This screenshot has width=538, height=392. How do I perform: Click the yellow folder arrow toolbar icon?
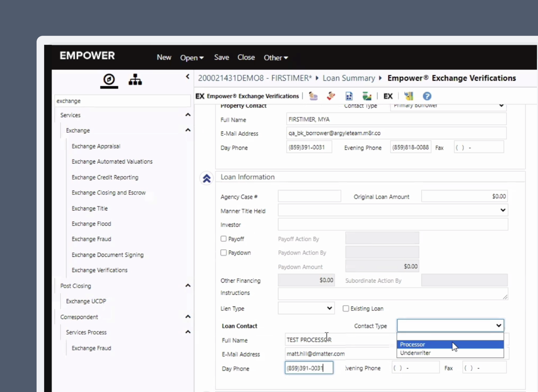point(409,96)
